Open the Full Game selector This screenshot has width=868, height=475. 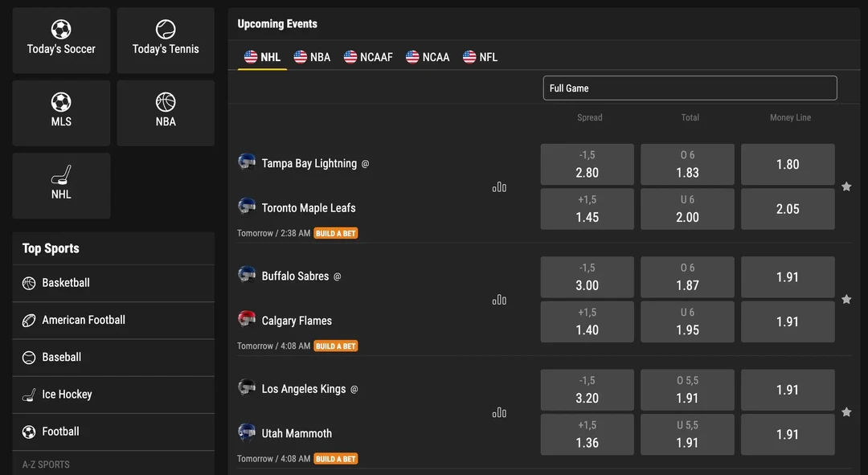point(690,88)
